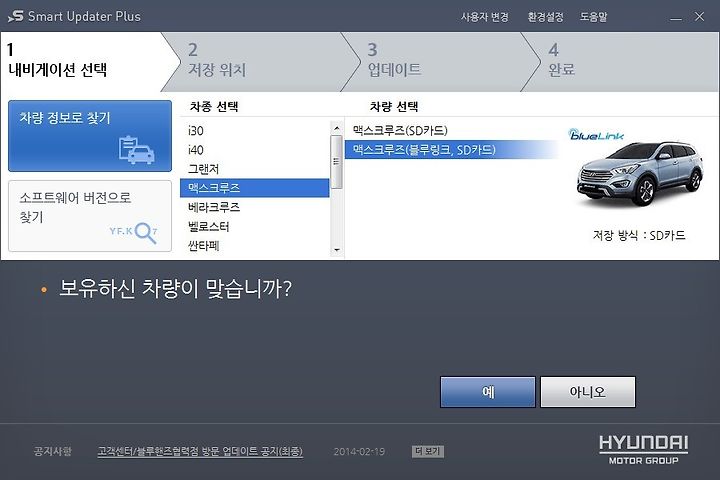Image resolution: width=720 pixels, height=480 pixels.
Task: Click the BlueLink logo
Action: (x=596, y=134)
